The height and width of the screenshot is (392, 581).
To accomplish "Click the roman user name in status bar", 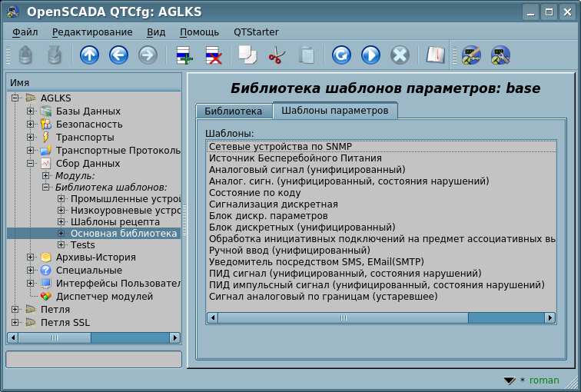I will pos(544,380).
